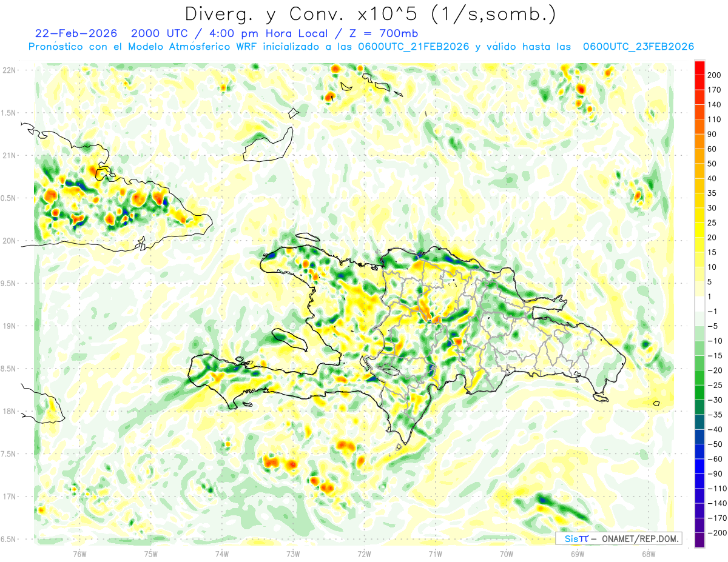Click the "70W" longitude label
Image resolution: width=728 pixels, height=562 pixels.
point(507,553)
